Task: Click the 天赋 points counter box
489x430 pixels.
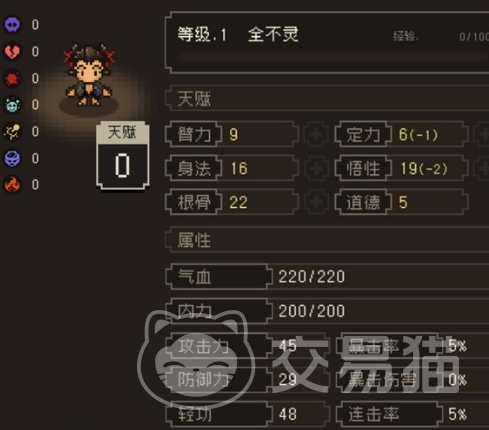Action: pos(122,156)
